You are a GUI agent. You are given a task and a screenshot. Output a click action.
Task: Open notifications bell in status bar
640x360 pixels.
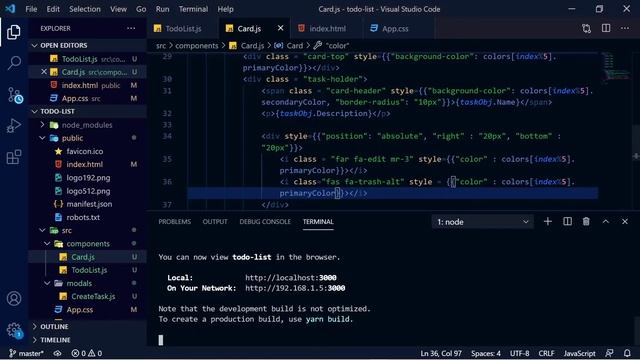[x=627, y=353]
